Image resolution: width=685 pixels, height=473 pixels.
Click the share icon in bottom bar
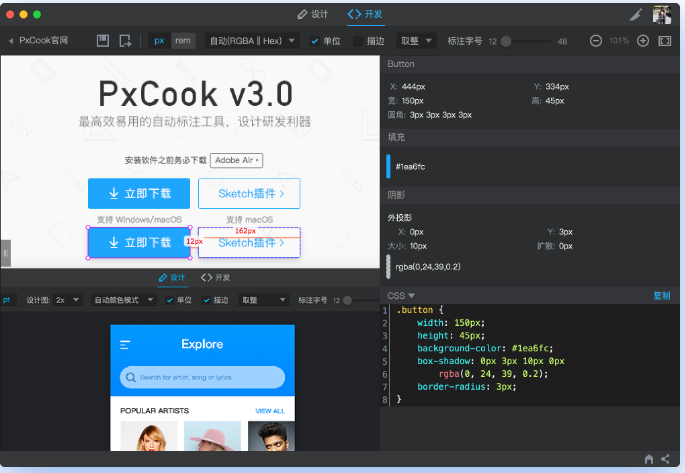pos(665,459)
